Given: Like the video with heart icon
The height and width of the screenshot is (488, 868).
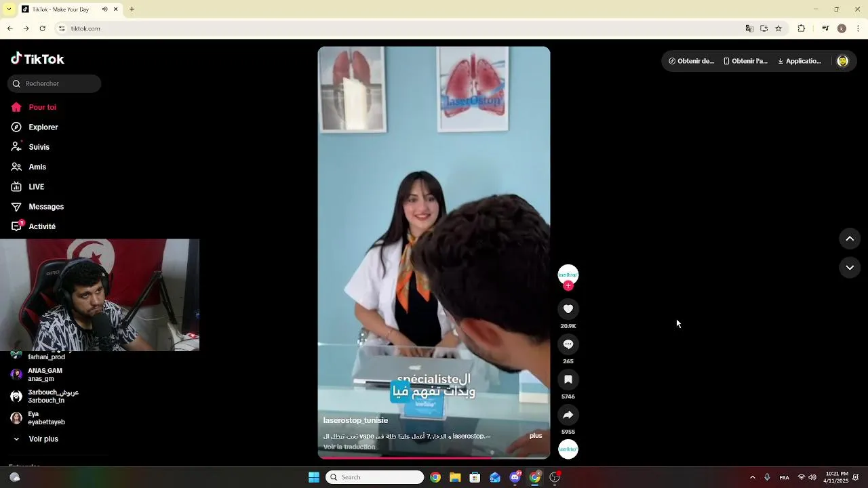Looking at the screenshot, I should click(x=568, y=309).
